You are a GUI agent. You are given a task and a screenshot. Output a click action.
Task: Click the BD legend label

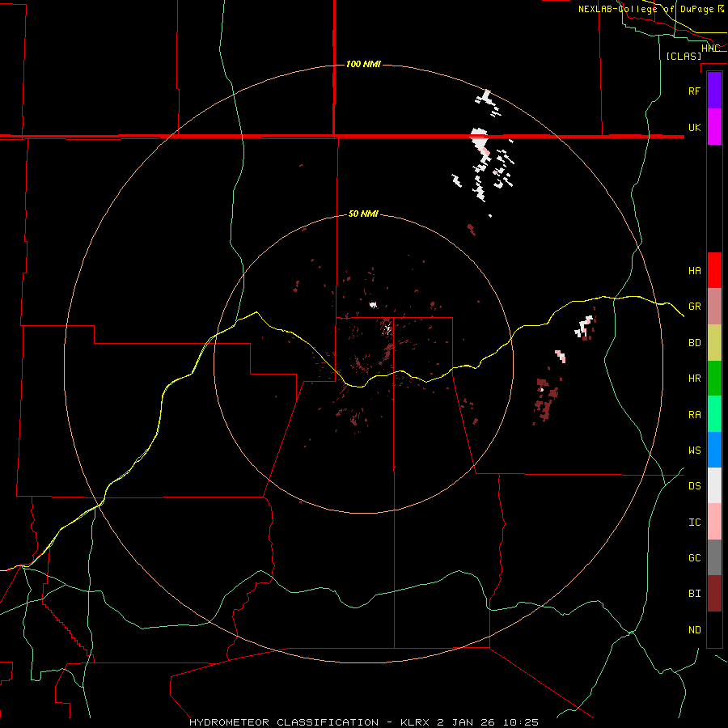point(694,343)
